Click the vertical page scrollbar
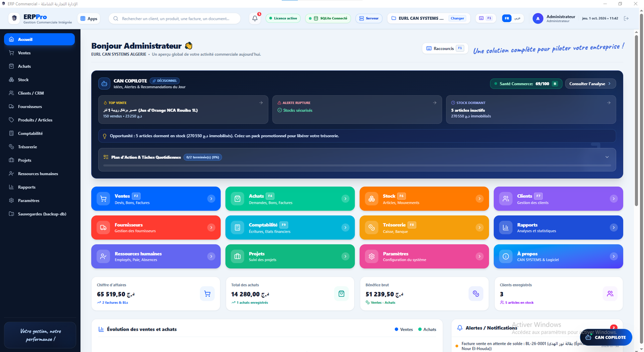This screenshot has width=644, height=352. coord(636,121)
